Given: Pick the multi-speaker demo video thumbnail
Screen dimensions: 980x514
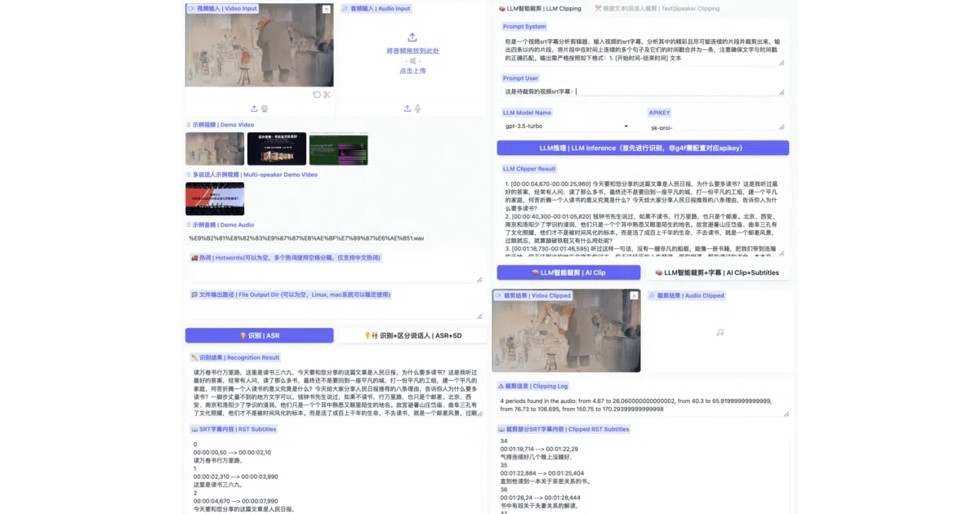Looking at the screenshot, I should pyautogui.click(x=215, y=198).
